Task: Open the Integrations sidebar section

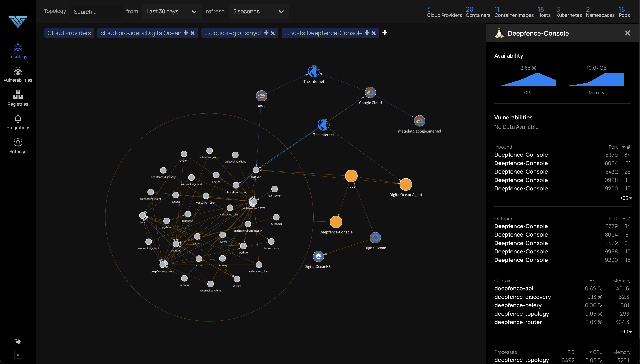Action: coord(18,122)
